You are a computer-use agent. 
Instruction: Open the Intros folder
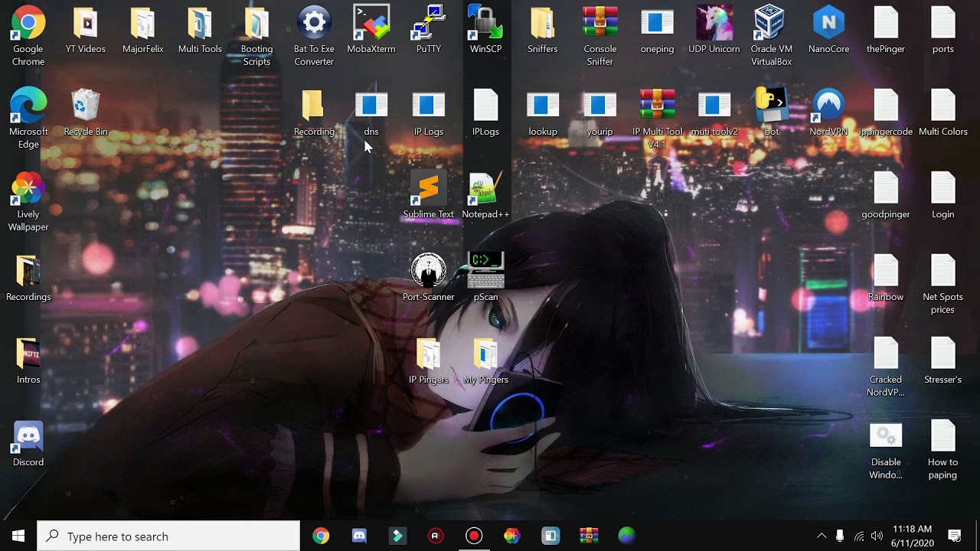pyautogui.click(x=28, y=354)
